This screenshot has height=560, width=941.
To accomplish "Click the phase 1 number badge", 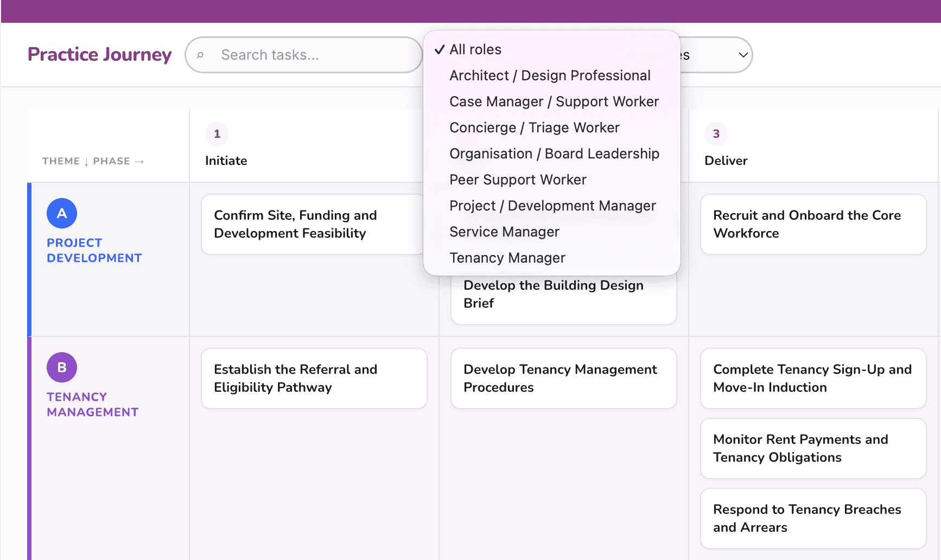I will (217, 134).
